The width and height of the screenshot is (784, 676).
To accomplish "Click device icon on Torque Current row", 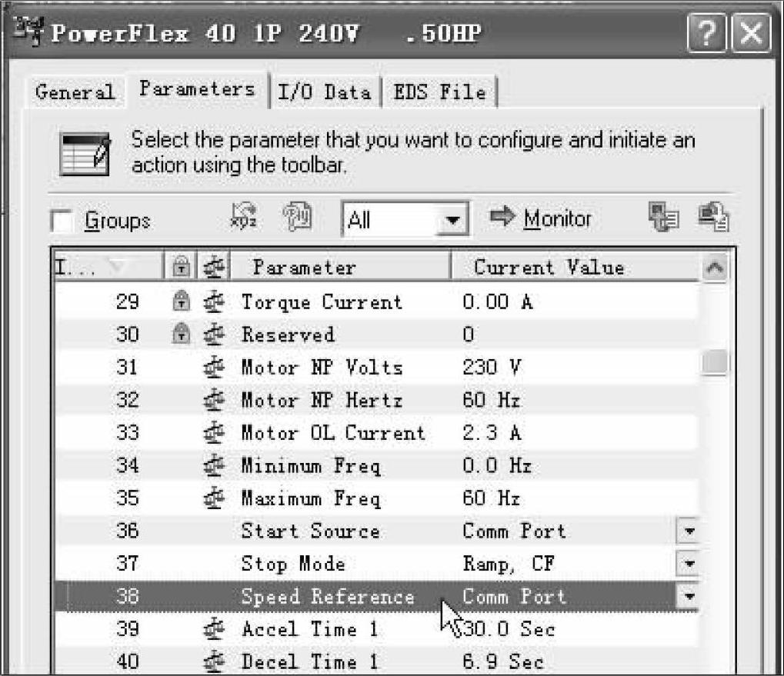I will point(214,301).
